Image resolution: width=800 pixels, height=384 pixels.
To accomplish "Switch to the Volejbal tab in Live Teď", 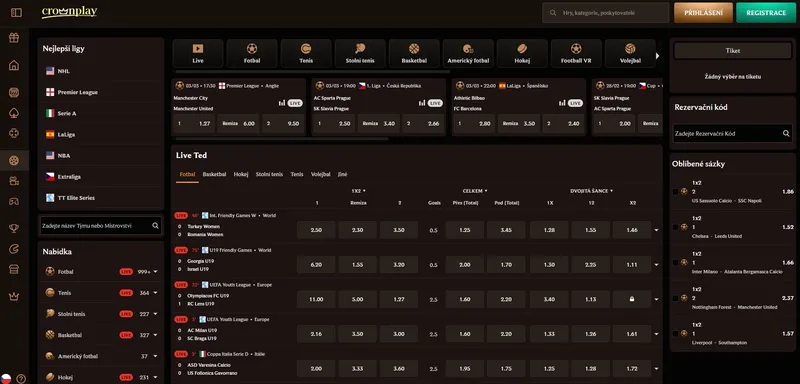I will (320, 174).
